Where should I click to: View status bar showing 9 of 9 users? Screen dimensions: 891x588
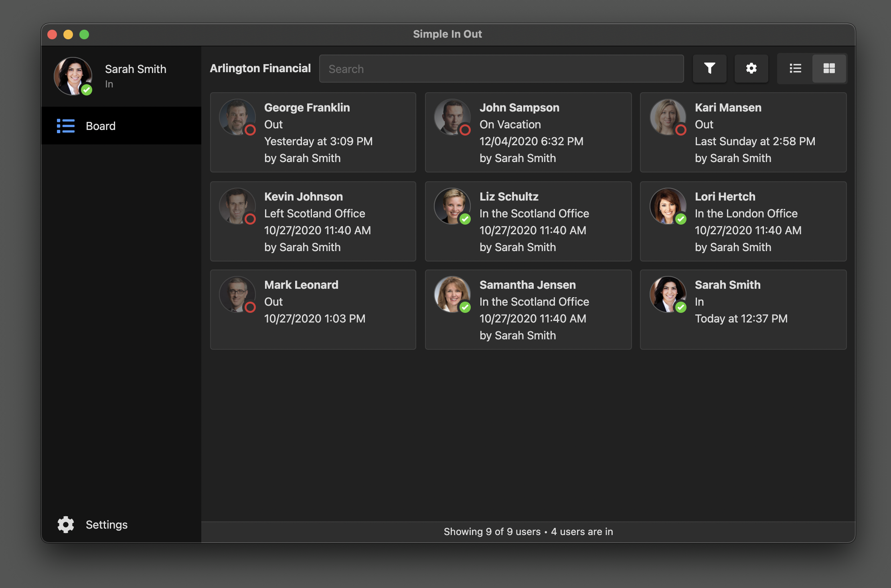tap(528, 531)
